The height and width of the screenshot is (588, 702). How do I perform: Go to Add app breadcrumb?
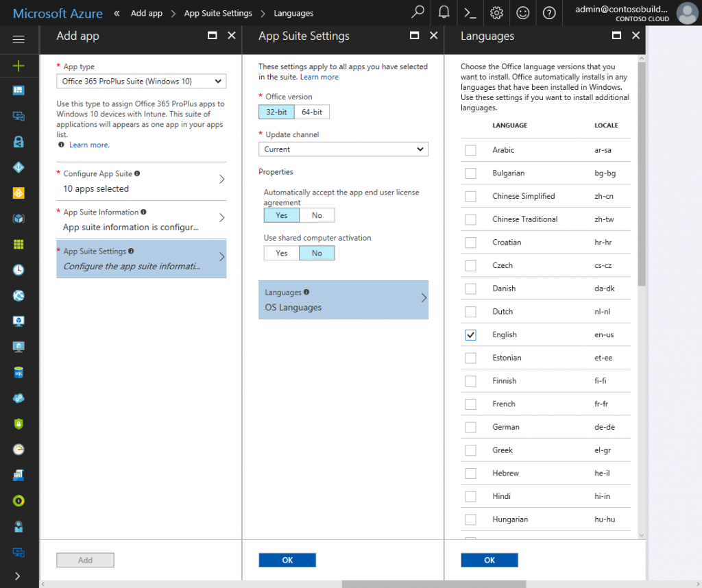click(147, 13)
